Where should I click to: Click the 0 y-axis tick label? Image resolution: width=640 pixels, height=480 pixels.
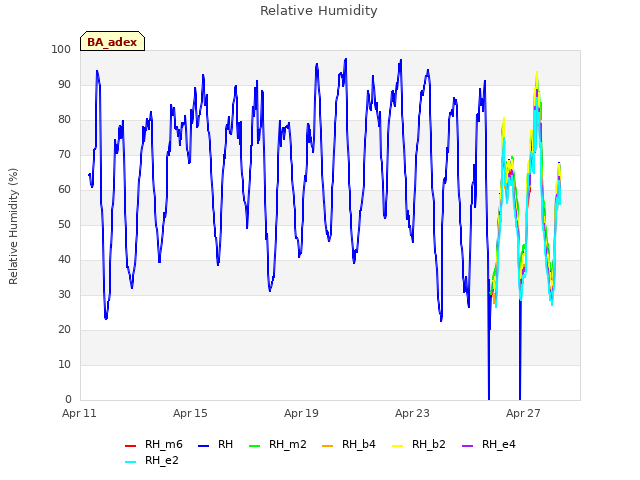pyautogui.click(x=68, y=400)
